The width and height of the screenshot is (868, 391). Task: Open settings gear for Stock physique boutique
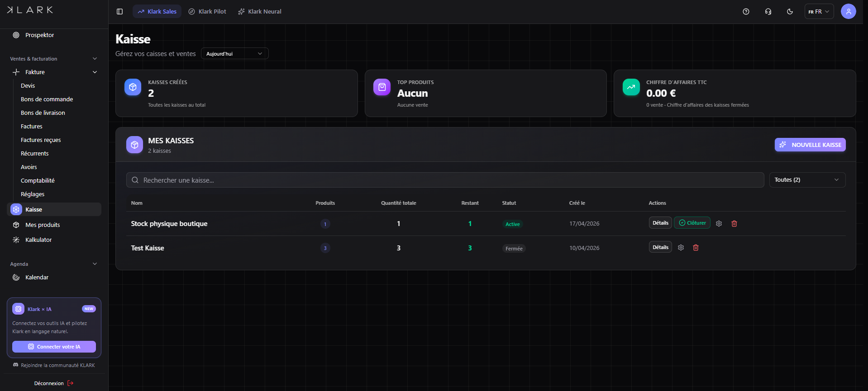[x=719, y=223]
